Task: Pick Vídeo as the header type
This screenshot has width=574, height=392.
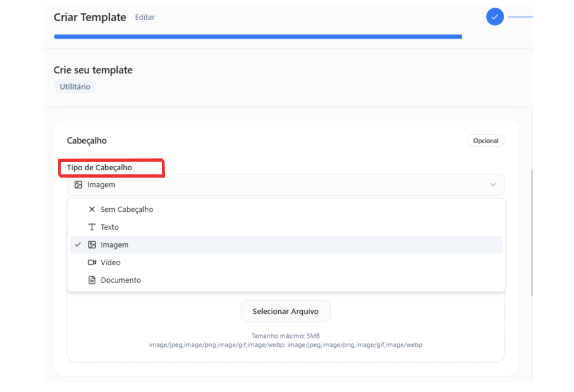Action: point(111,263)
